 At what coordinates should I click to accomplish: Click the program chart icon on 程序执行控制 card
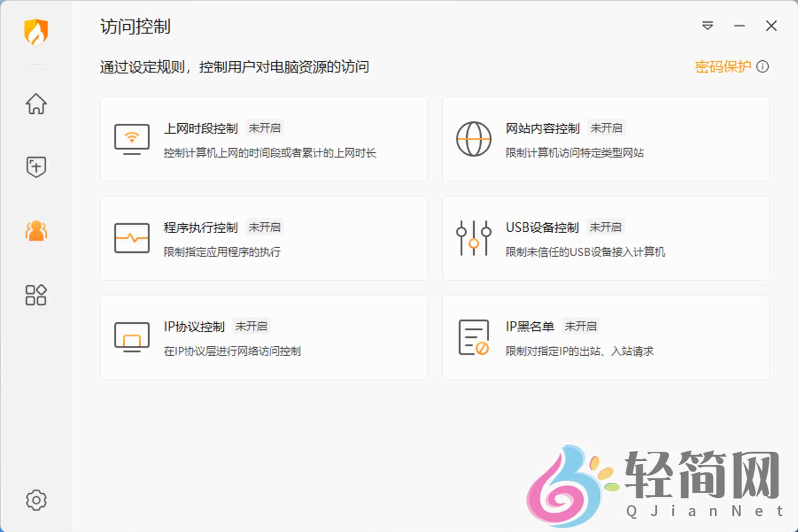(132, 239)
